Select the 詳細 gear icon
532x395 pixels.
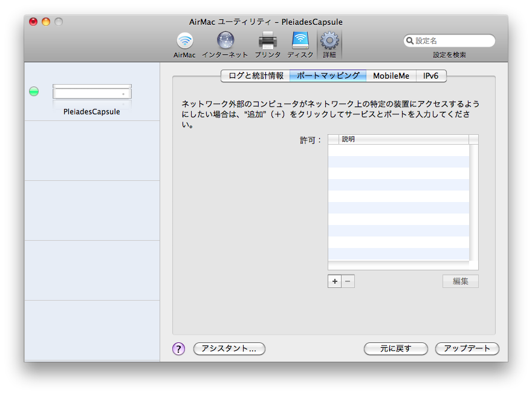329,41
